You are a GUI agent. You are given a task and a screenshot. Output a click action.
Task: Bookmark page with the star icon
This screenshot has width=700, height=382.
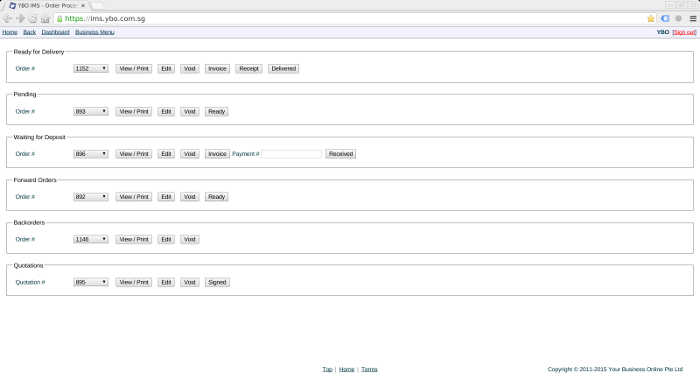tap(650, 19)
